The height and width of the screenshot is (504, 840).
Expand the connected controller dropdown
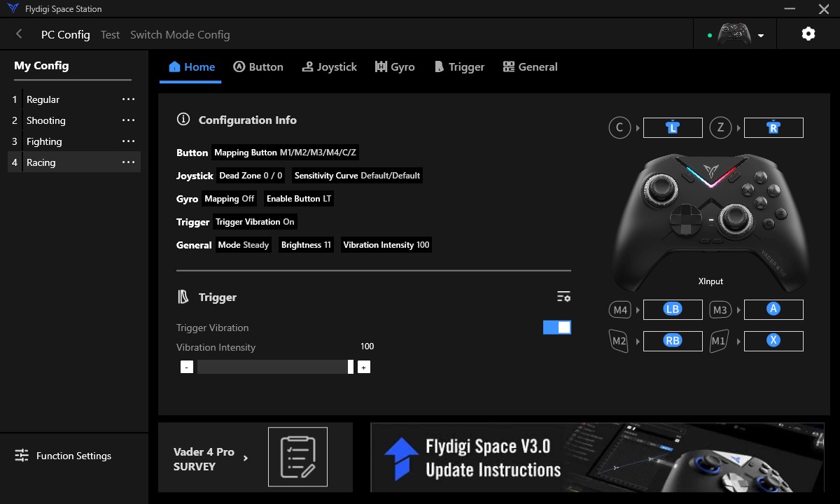click(x=762, y=34)
